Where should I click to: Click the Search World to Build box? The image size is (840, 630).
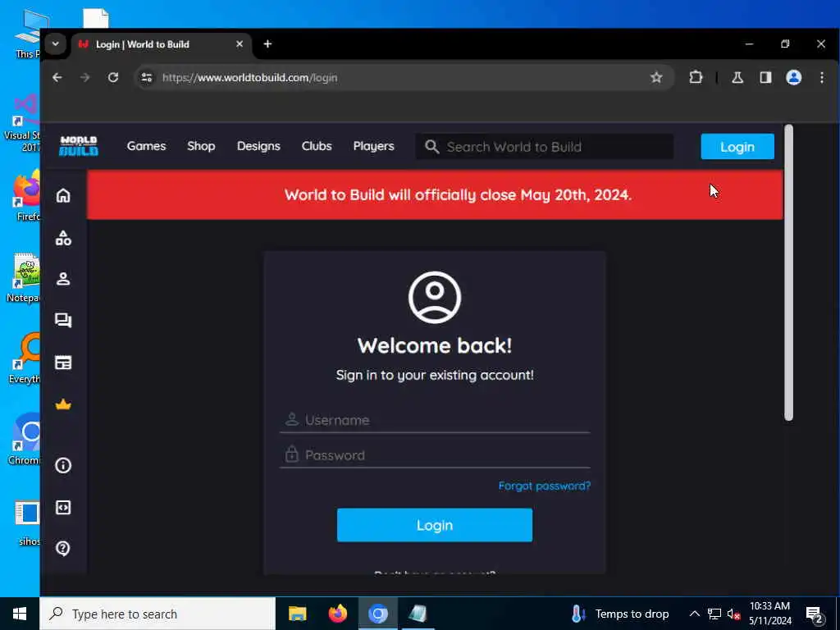[545, 147]
